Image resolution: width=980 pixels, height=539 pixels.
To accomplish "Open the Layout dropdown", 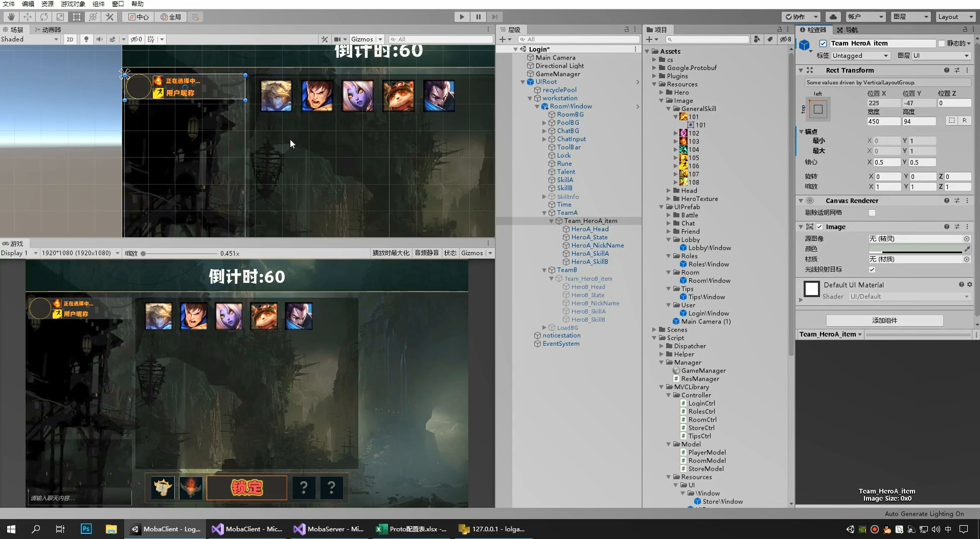I will click(955, 17).
